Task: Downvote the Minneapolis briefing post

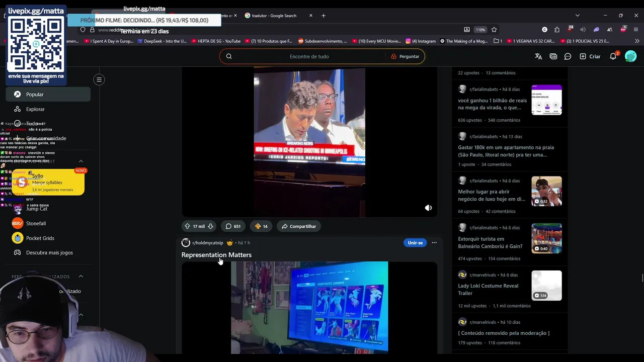Action: click(x=210, y=226)
